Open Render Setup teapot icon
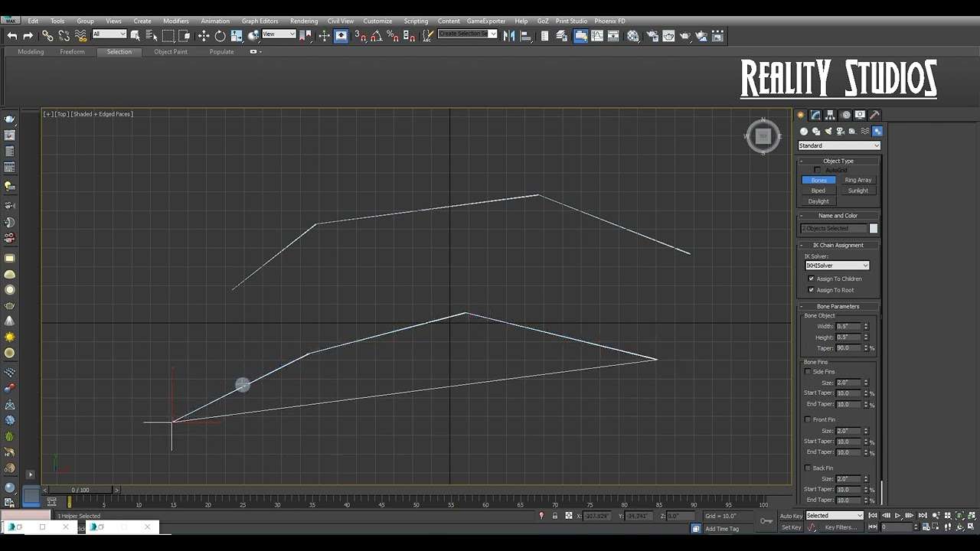This screenshot has height=551, width=980. (x=652, y=36)
